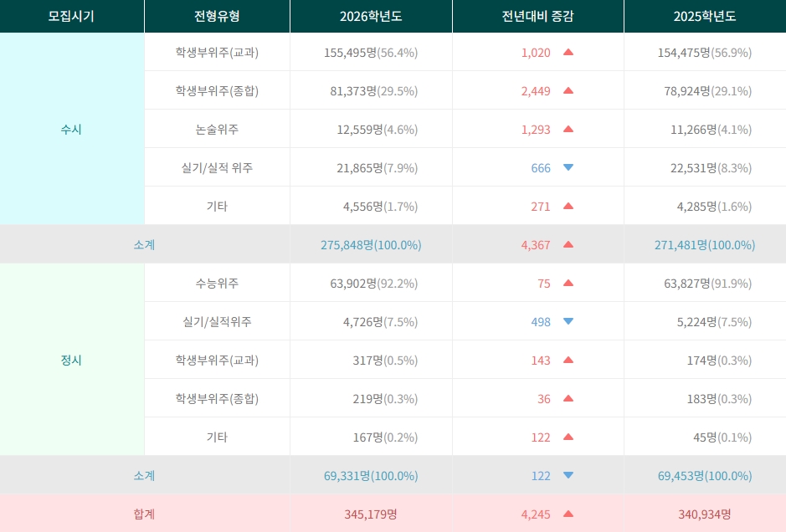Click the 합계 total row label

144,514
